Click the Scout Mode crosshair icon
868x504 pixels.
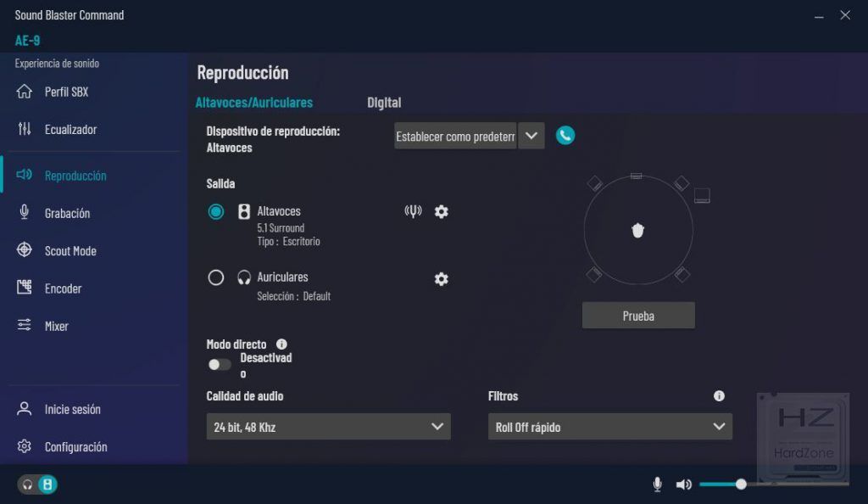pyautogui.click(x=25, y=249)
